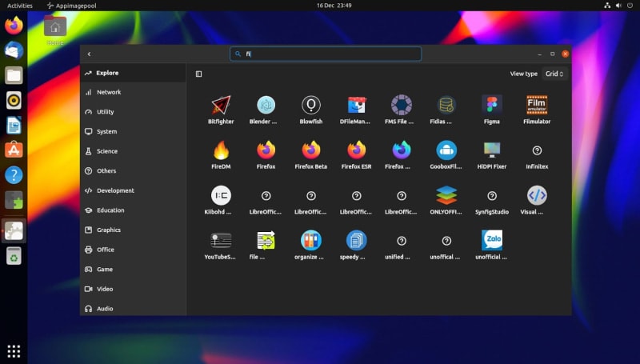Select the Graphics category in sidebar
Screen dimensions: 640x364
pos(108,230)
